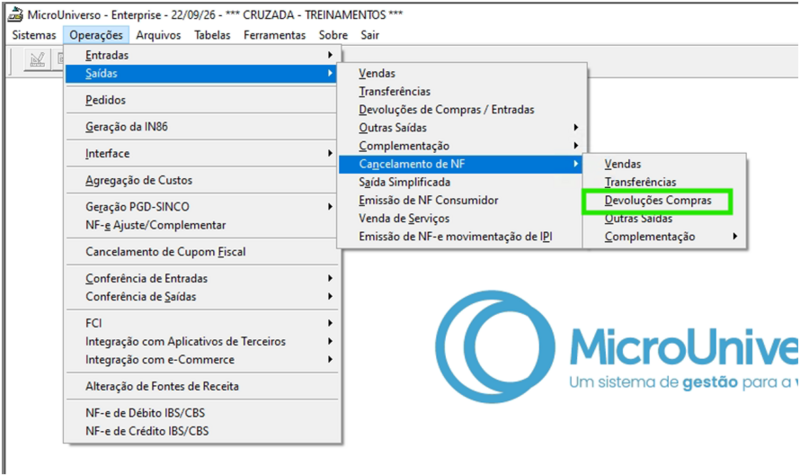
Task: Select NF-e Ajuste/Complementar
Action: coord(202,225)
